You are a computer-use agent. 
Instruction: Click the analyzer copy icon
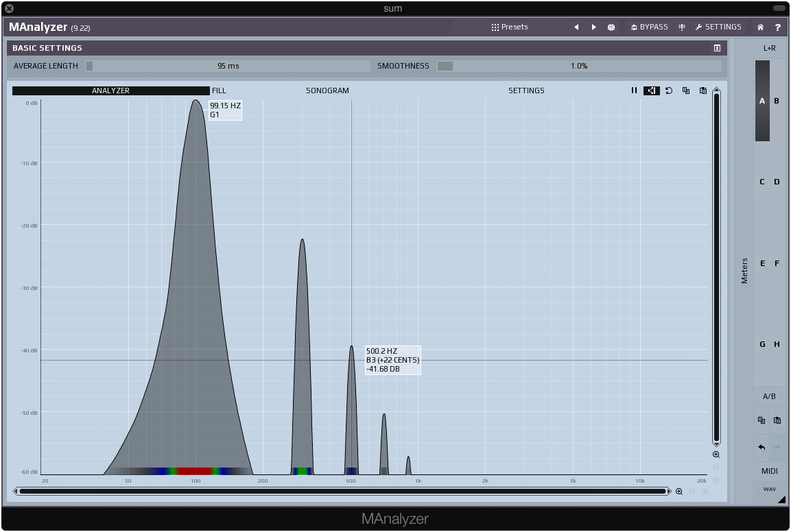[685, 90]
